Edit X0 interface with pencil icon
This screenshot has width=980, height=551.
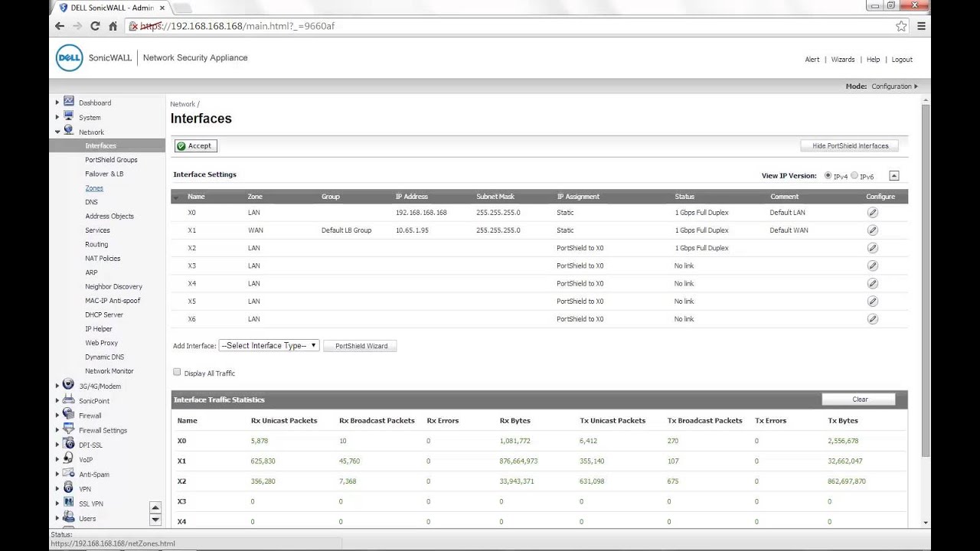[872, 213]
